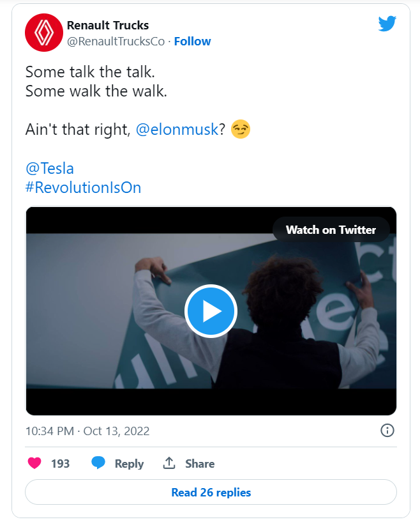Click the @RenaultTrucksCo handle
This screenshot has height=522, width=420.
pyautogui.click(x=116, y=42)
